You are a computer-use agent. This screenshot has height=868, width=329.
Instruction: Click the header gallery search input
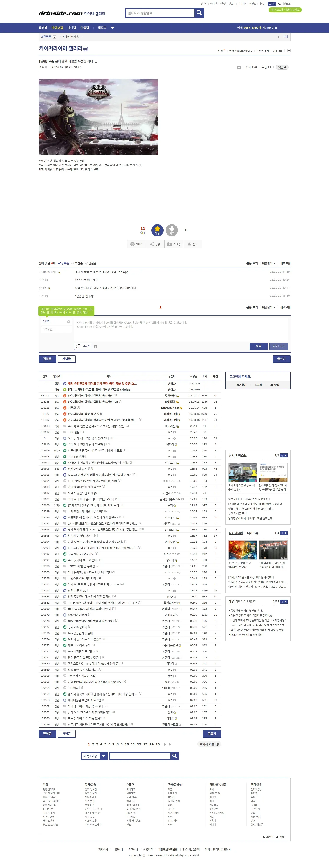160,13
